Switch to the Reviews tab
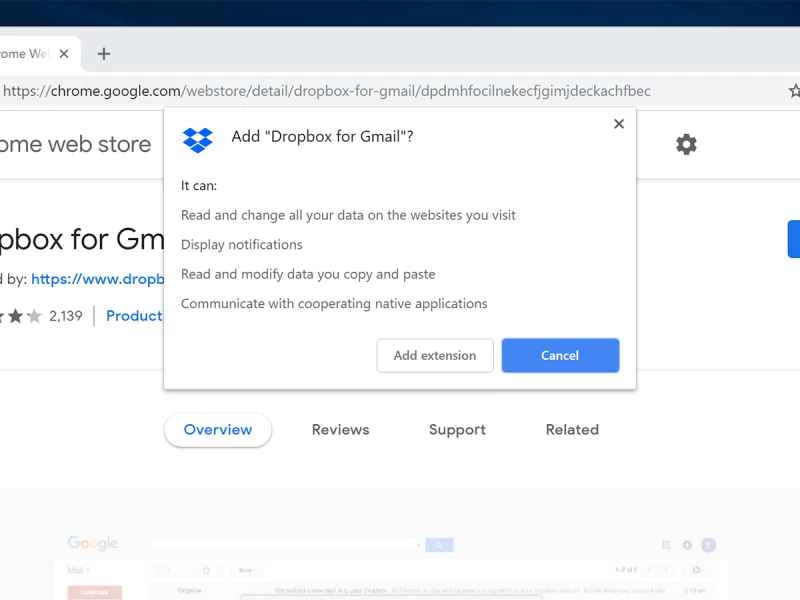This screenshot has width=800, height=600. coord(340,429)
